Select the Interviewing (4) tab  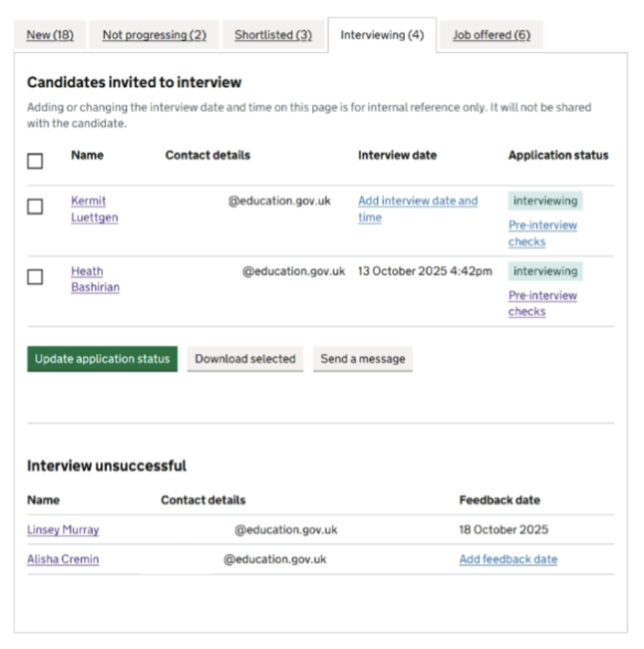pyautogui.click(x=382, y=35)
